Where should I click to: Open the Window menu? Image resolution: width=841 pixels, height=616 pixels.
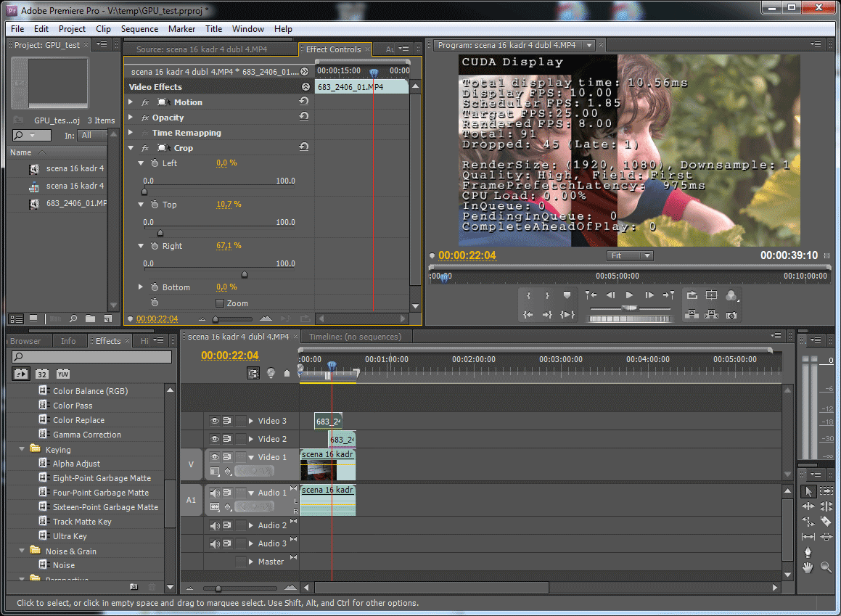[x=247, y=29]
